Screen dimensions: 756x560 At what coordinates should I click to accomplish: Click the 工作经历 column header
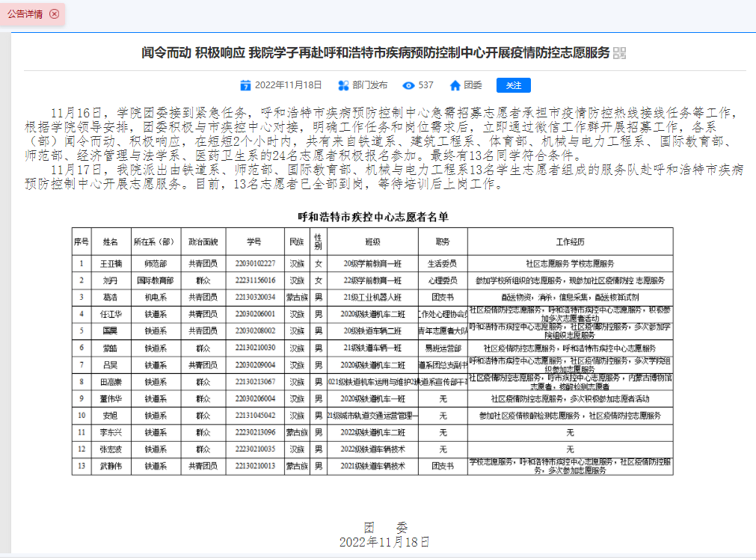pos(570,242)
